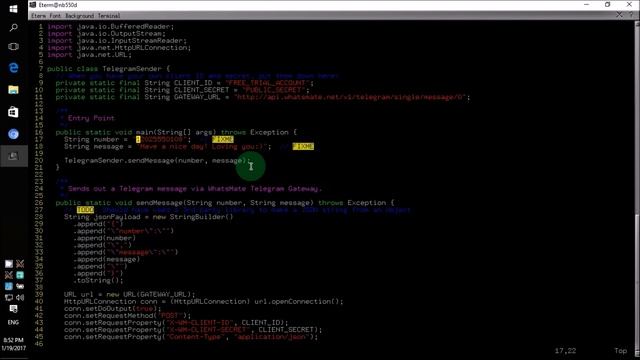The image size is (640, 360).
Task: Click the Eterm vertical scrollbar
Action: (637, 188)
